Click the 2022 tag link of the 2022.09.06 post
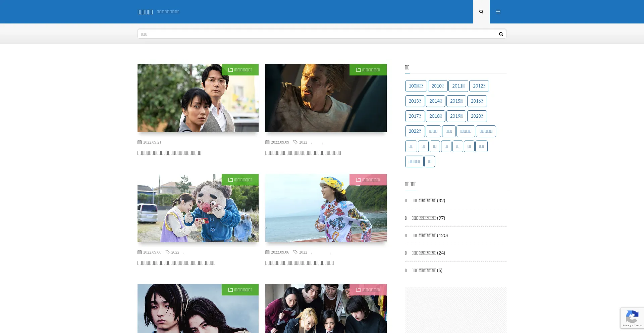 point(303,252)
